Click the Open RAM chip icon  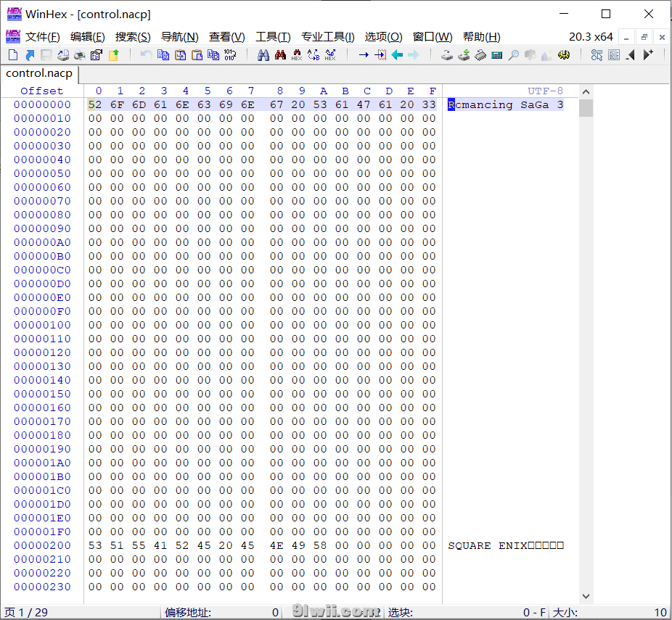coord(480,55)
